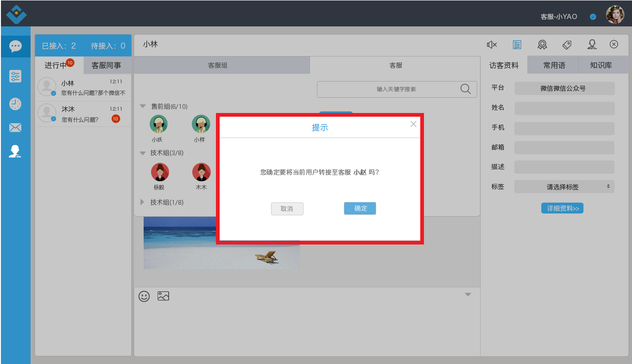Switch to the 常用语 tab

tap(554, 65)
